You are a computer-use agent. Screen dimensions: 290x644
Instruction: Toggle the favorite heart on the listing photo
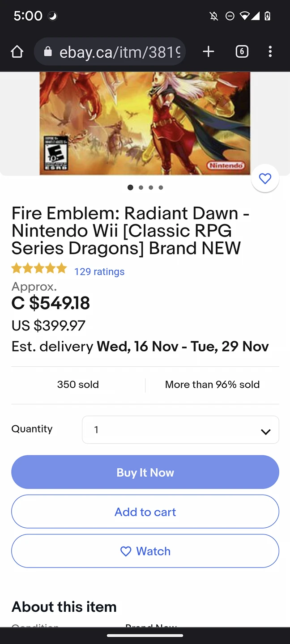pos(265,178)
